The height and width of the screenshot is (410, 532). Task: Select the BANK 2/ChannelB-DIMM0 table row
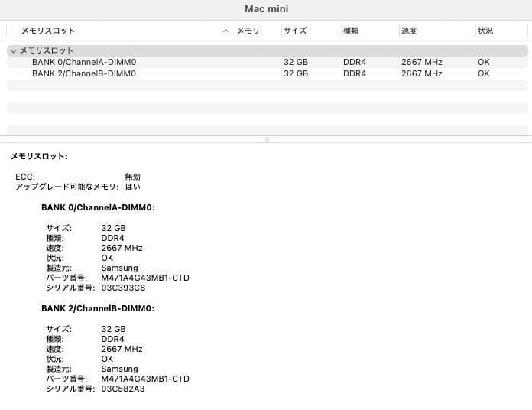tap(84, 74)
